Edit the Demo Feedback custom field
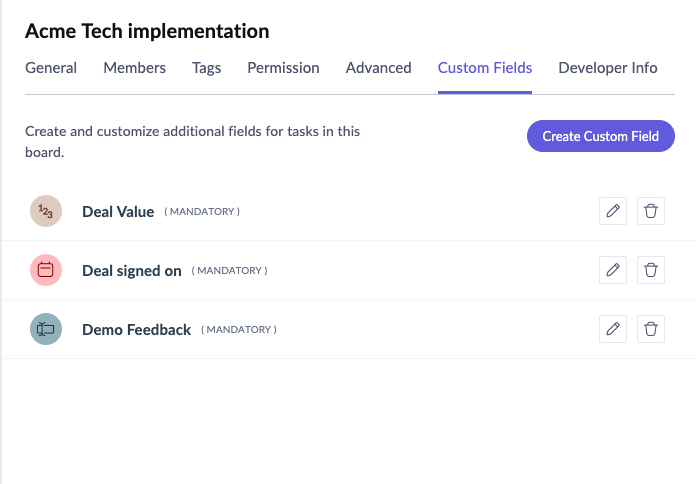Screen dimensions: 696x484 [613, 329]
